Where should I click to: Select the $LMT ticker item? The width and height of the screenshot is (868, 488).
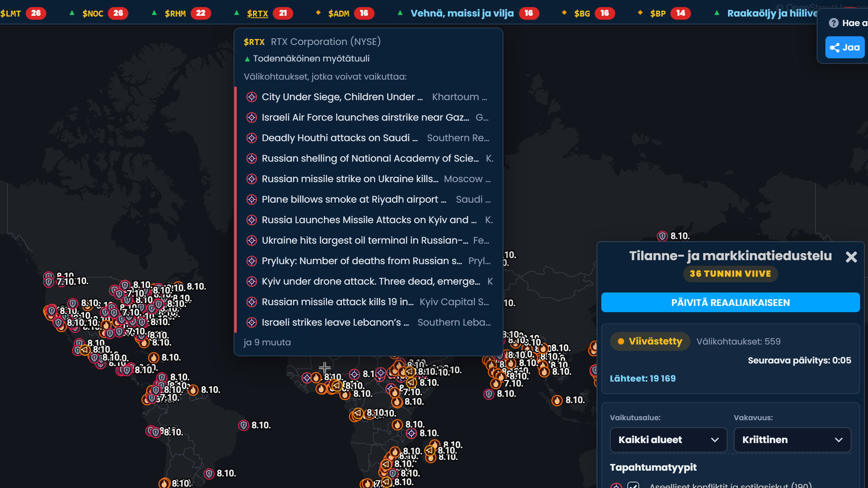pyautogui.click(x=23, y=13)
